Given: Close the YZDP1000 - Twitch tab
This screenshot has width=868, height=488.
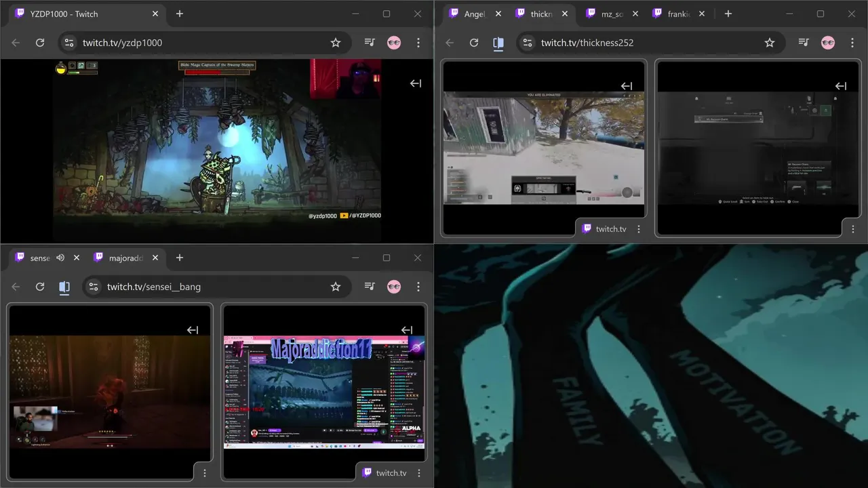Looking at the screenshot, I should (155, 14).
